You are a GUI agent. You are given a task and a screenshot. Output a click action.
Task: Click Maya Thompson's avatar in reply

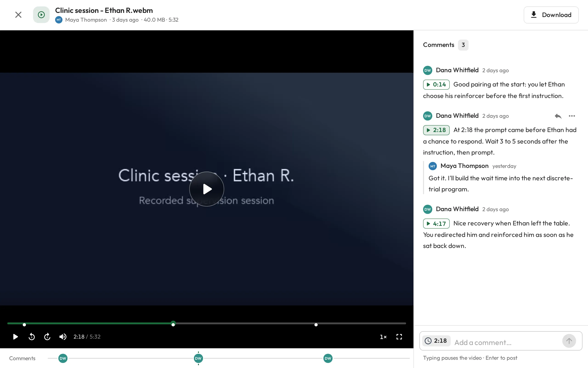click(433, 166)
